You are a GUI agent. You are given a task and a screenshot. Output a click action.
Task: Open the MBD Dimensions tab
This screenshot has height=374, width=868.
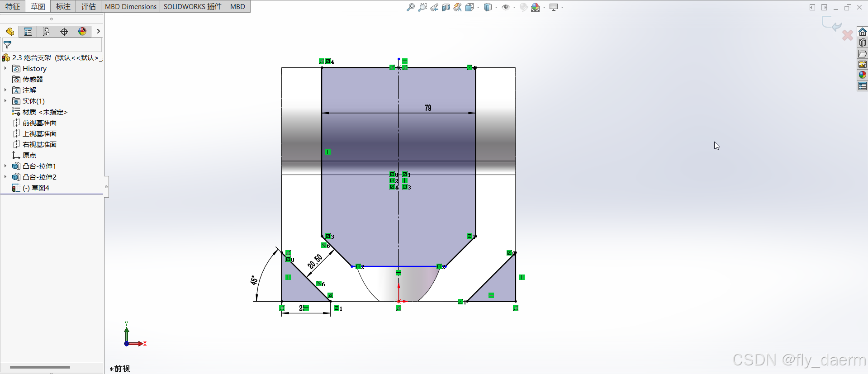click(x=131, y=6)
